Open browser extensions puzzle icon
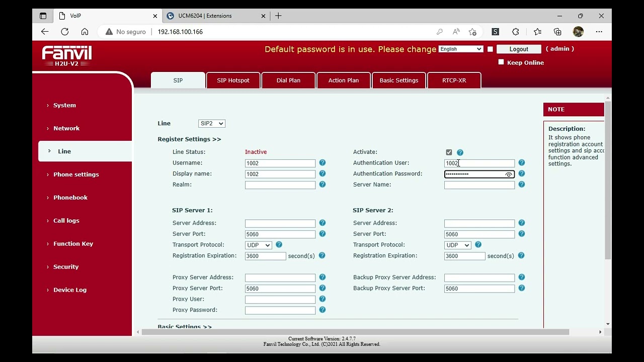 tap(515, 32)
